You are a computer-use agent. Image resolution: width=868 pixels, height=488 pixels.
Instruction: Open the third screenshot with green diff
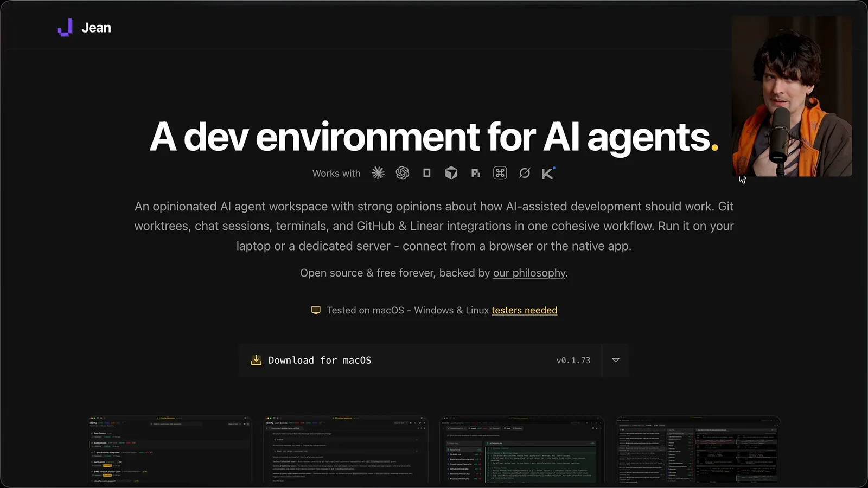[x=522, y=449]
